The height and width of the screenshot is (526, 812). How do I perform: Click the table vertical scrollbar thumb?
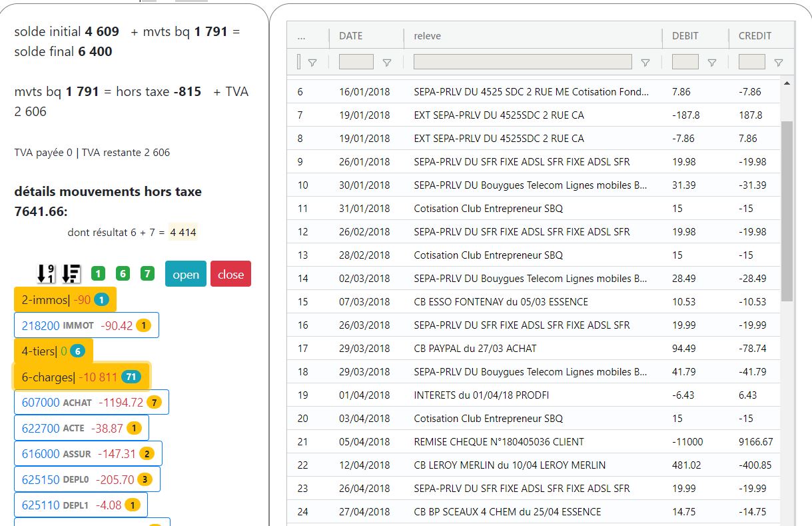coord(787,211)
